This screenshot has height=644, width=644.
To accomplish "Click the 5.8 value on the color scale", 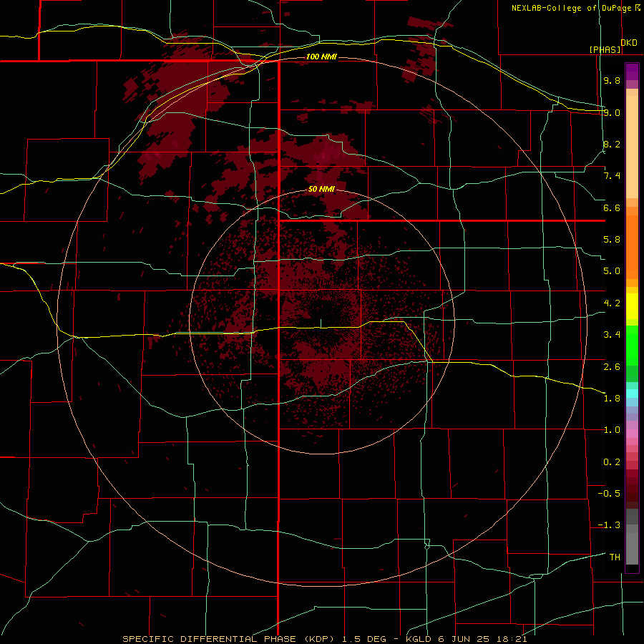I will (x=612, y=240).
